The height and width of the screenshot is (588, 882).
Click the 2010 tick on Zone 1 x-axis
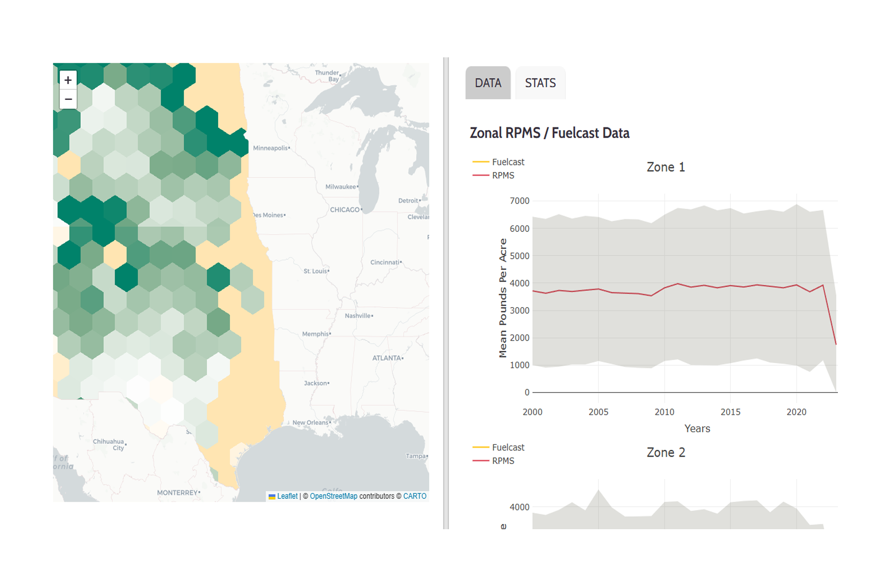[x=664, y=412]
